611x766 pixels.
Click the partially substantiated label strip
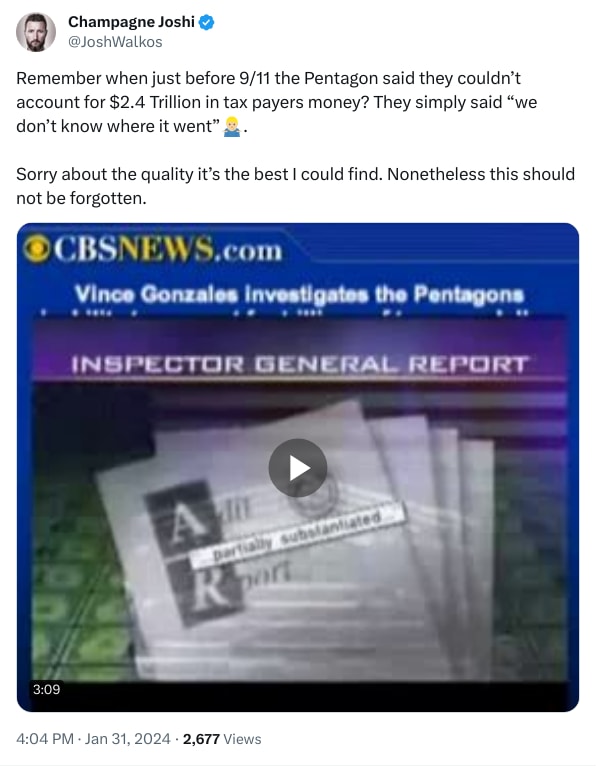[297, 535]
